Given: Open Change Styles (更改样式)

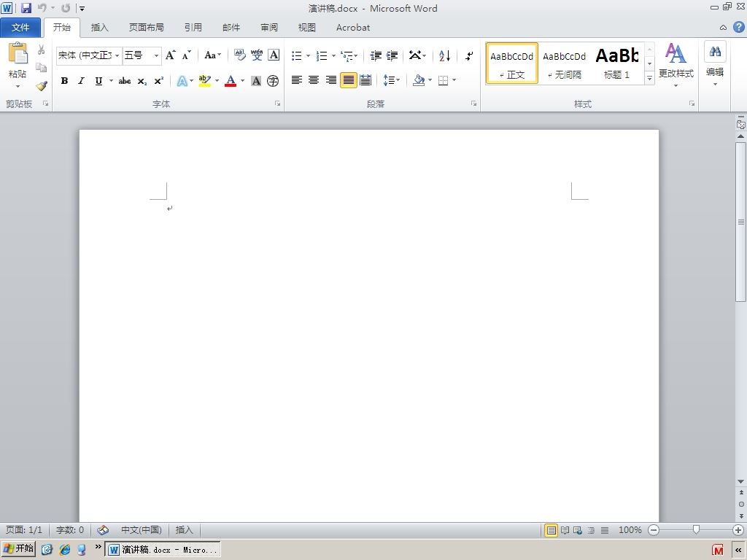Looking at the screenshot, I should pyautogui.click(x=676, y=64).
